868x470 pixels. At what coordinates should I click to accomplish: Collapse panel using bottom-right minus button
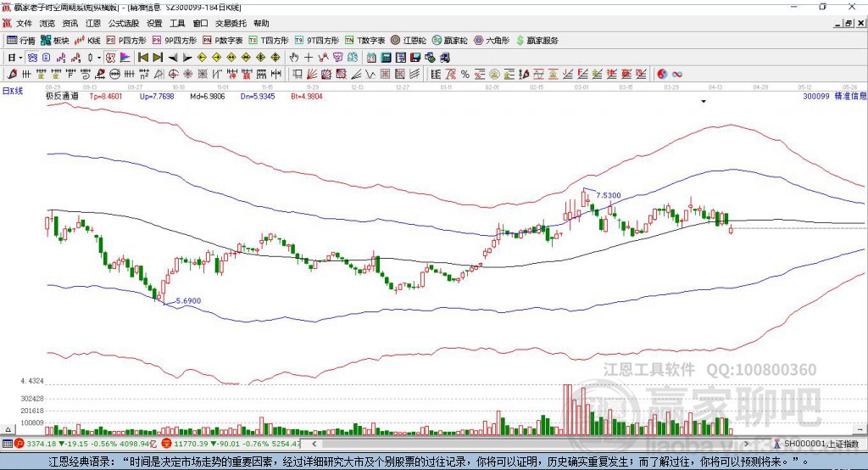(860, 429)
